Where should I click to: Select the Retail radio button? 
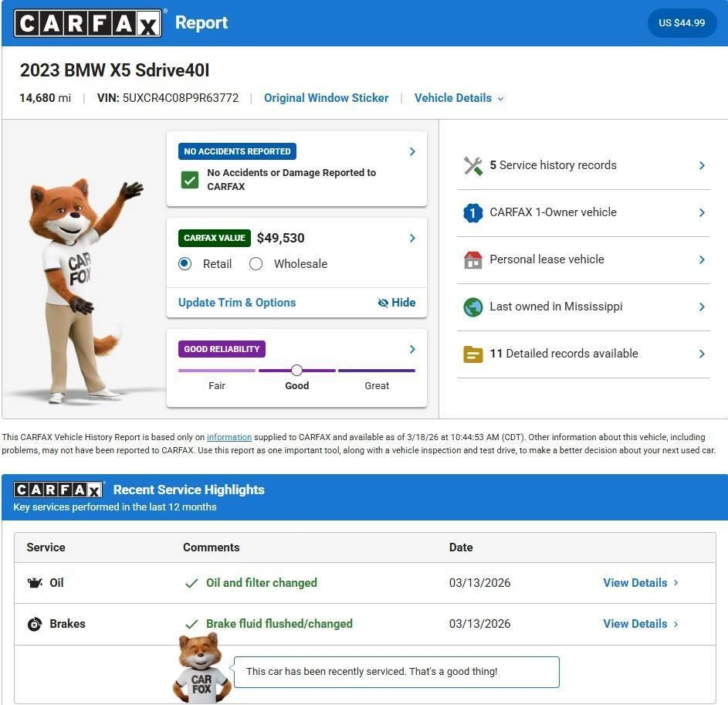[185, 264]
